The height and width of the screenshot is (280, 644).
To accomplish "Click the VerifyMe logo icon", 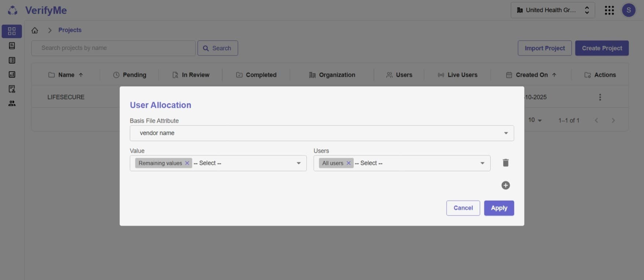I will 13,10.
